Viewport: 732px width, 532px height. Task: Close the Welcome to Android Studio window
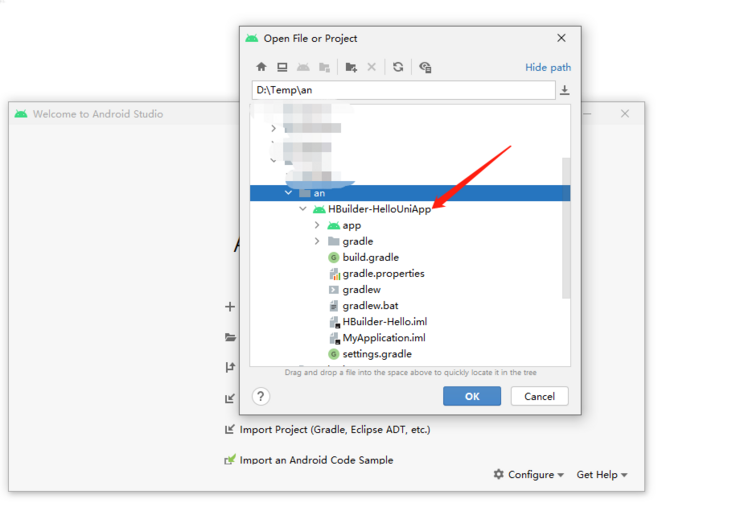click(625, 113)
